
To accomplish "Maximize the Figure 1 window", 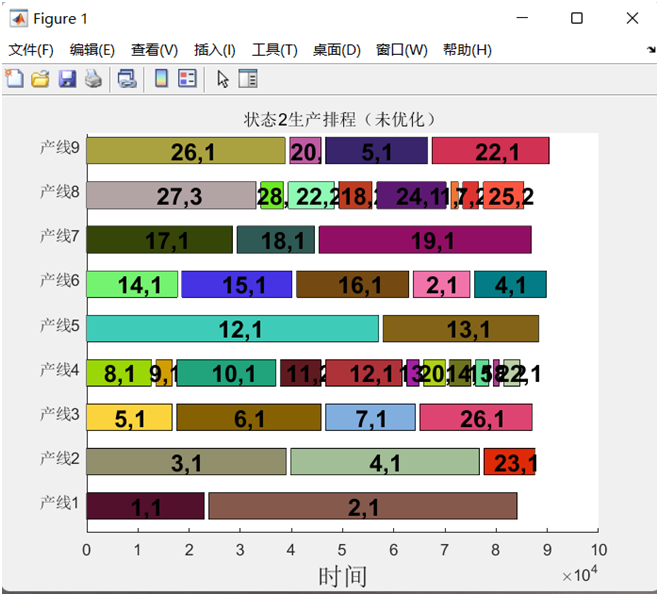I will click(577, 18).
